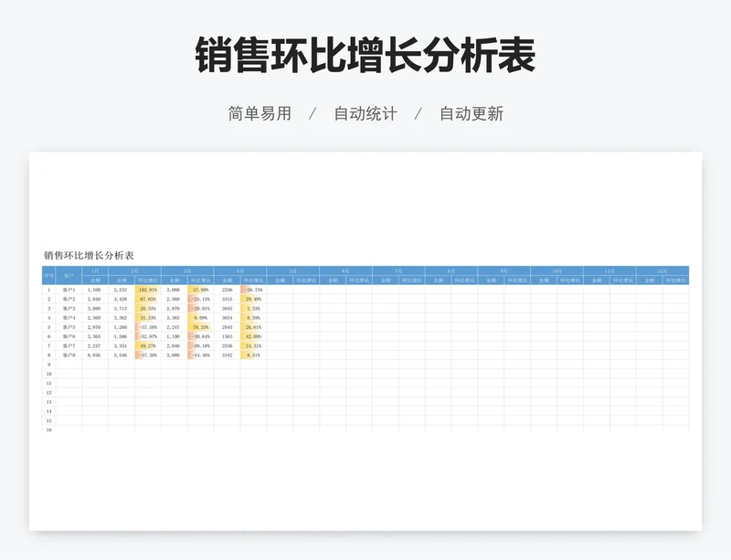Click the 自动更新 subtitle text
Image resolution: width=731 pixels, height=560 pixels.
coord(471,114)
